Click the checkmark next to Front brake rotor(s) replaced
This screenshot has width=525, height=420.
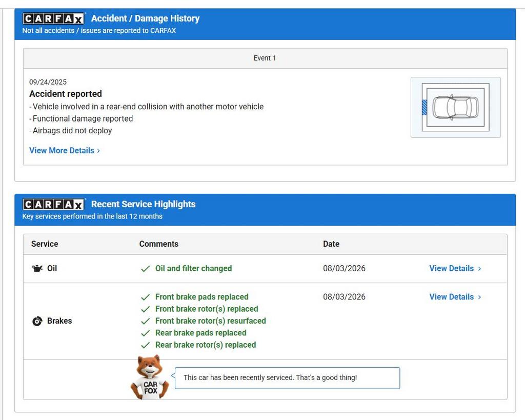point(145,309)
